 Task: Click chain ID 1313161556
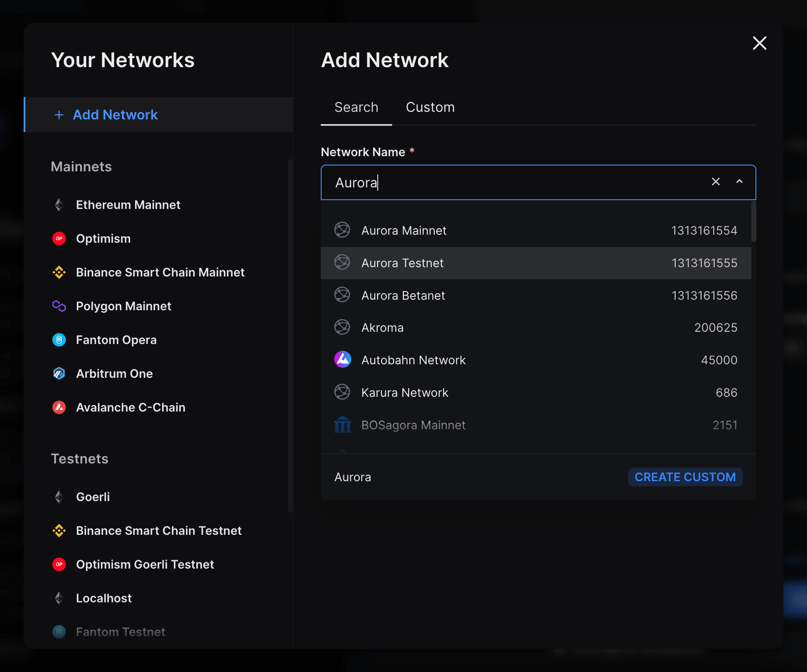click(704, 295)
